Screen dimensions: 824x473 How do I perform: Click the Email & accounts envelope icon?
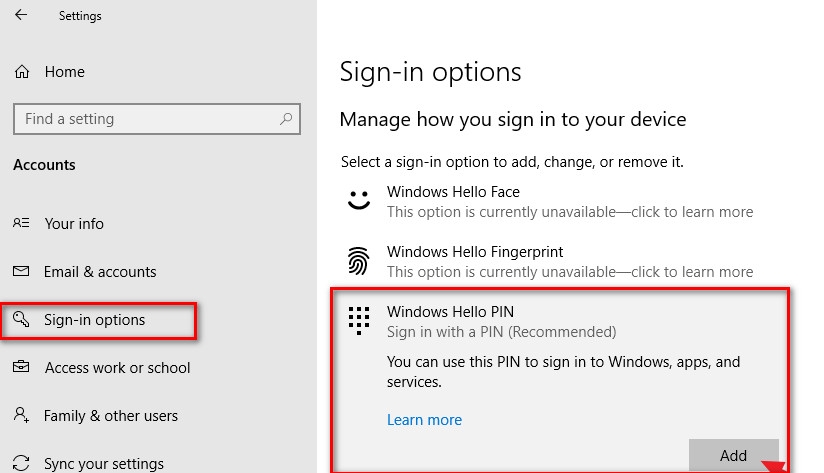21,271
